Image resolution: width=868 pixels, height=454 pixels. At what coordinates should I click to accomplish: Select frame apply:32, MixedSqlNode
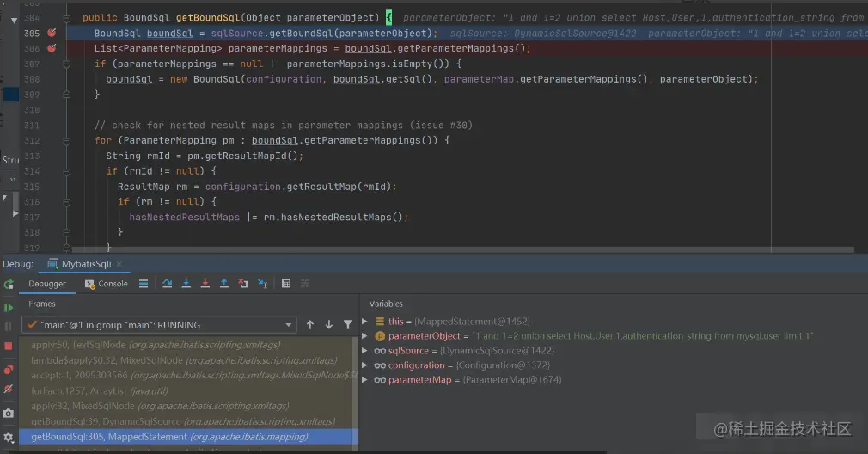coord(186,406)
